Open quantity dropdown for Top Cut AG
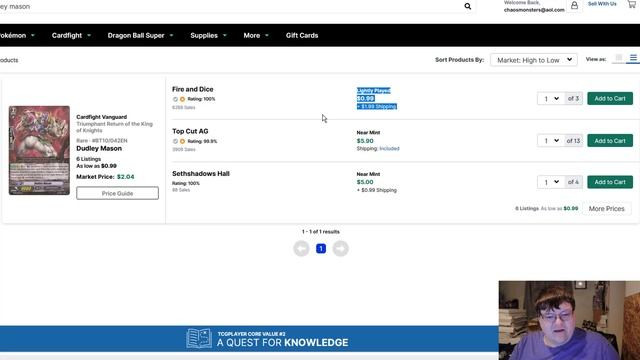 coord(551,141)
